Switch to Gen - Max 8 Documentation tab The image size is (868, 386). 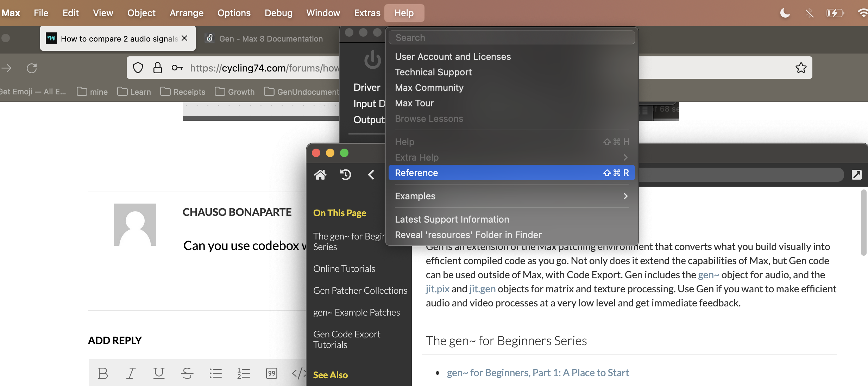click(270, 39)
